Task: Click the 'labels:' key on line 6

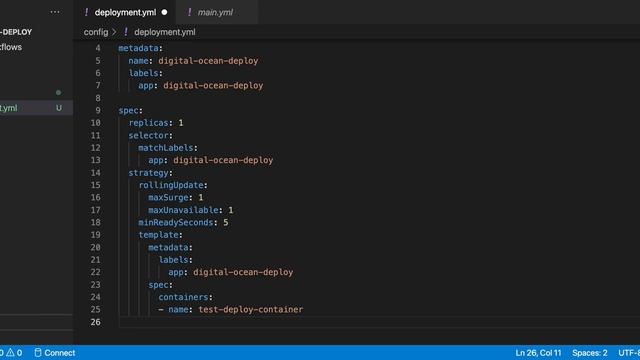Action: click(146, 73)
